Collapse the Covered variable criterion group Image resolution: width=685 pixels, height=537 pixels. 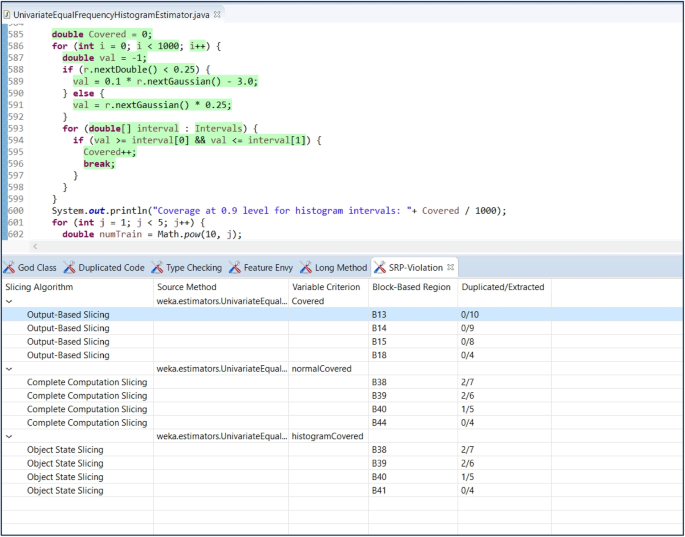pyautogui.click(x=9, y=301)
